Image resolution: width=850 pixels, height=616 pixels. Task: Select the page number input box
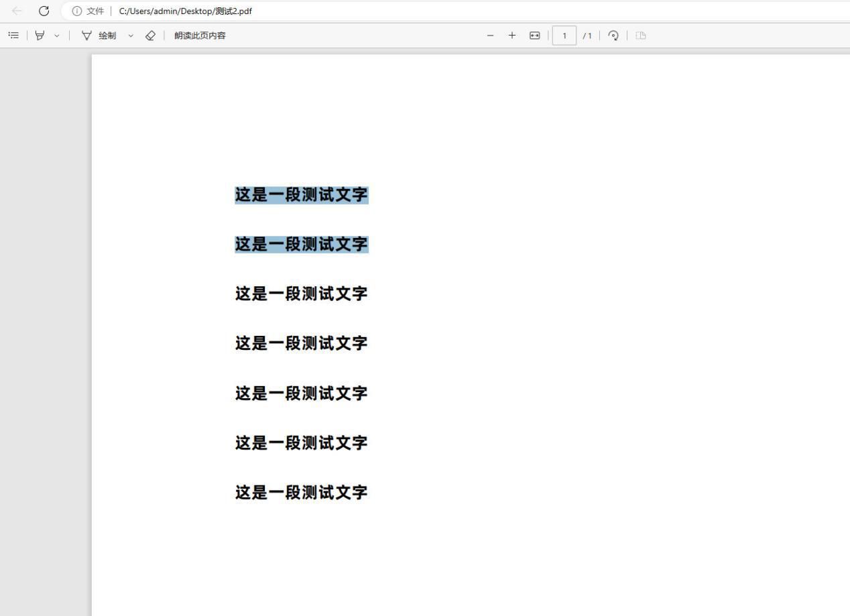click(564, 36)
